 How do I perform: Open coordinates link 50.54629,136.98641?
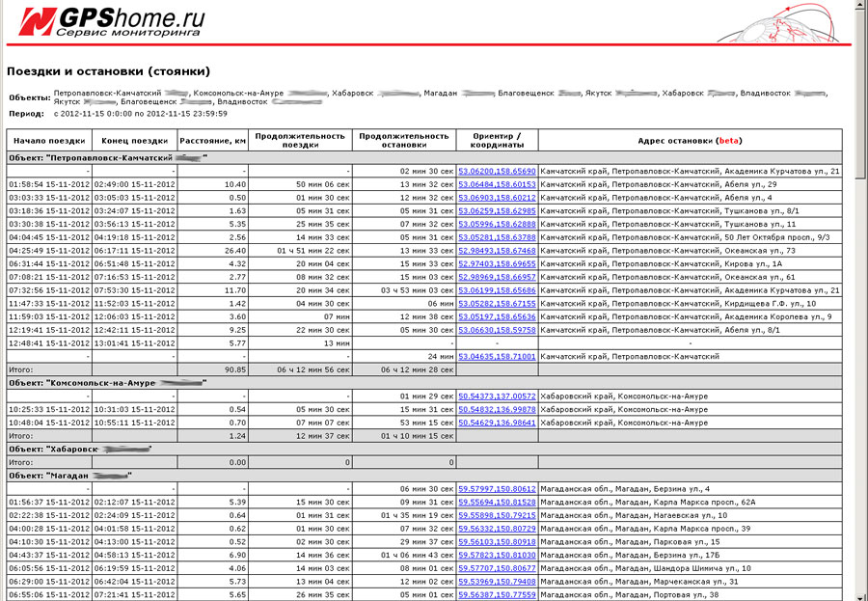pyautogui.click(x=497, y=423)
